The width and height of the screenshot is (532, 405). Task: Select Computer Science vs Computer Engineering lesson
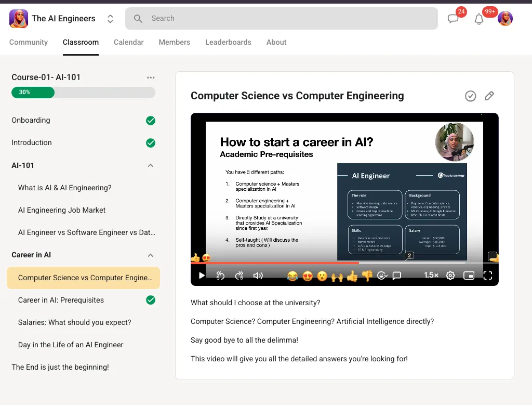(x=84, y=278)
